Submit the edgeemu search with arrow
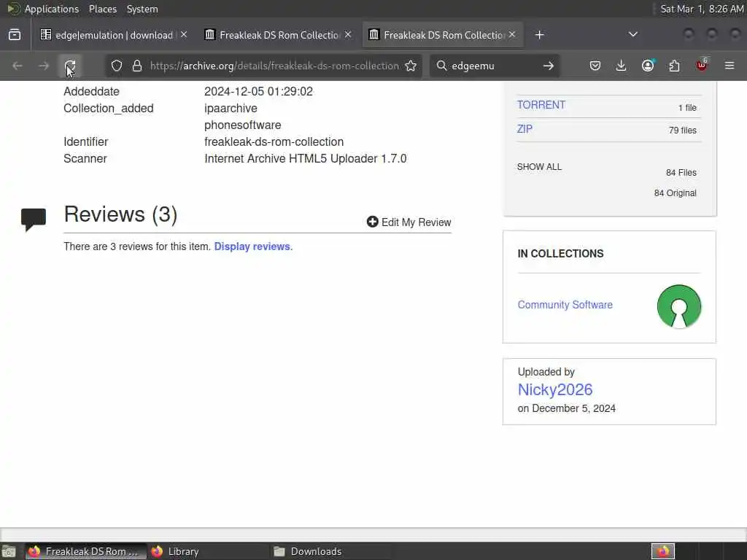Screen dimensions: 747x560 [x=549, y=66]
